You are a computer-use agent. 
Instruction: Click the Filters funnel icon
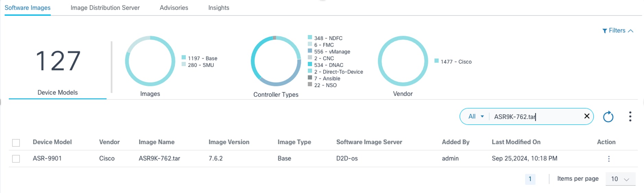(605, 31)
